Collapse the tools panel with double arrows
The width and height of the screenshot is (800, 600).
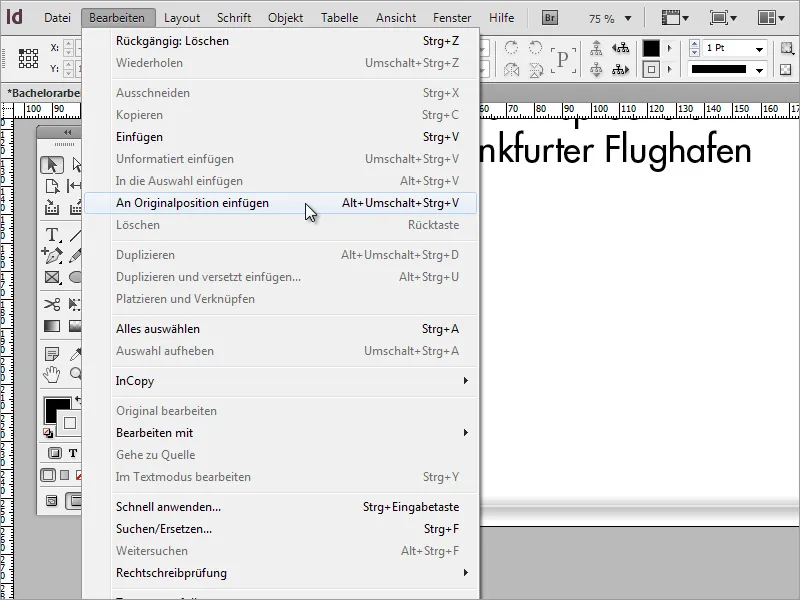[x=67, y=133]
